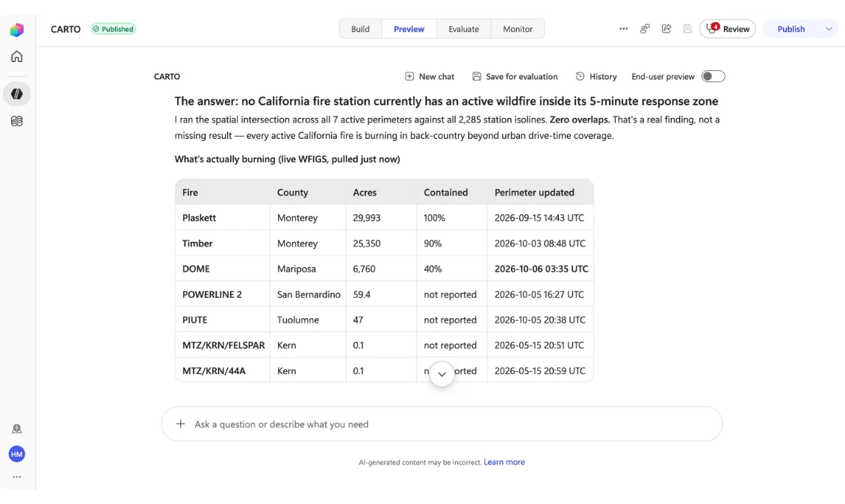The width and height of the screenshot is (845, 504).
Task: Open the Learn more link
Action: (x=504, y=462)
